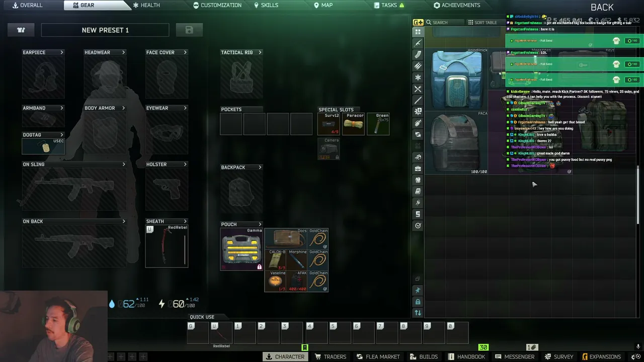Screen dimensions: 644x362
Task: Expand the On Sling slot arrow
Action: [x=124, y=164]
